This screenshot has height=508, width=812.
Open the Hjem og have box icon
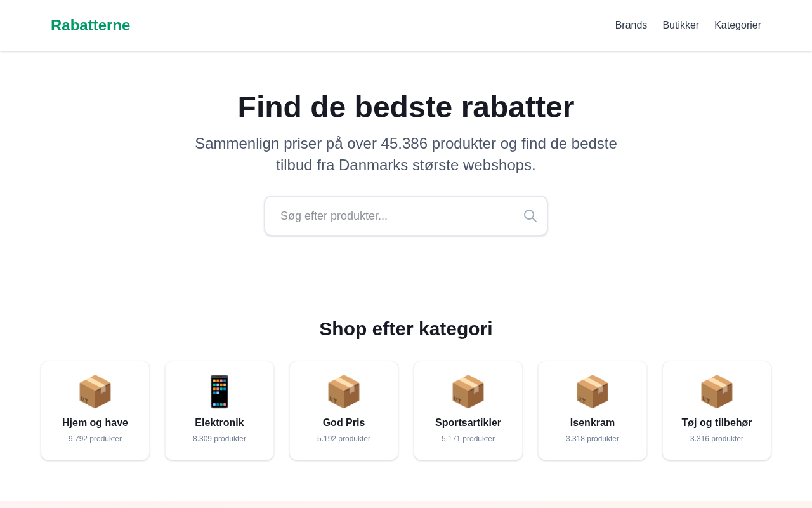(x=95, y=391)
